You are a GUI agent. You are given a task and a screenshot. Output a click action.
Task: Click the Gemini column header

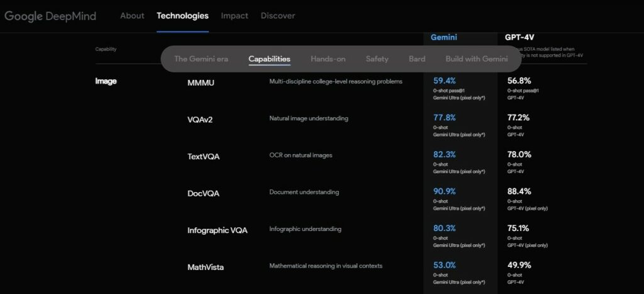pos(443,37)
